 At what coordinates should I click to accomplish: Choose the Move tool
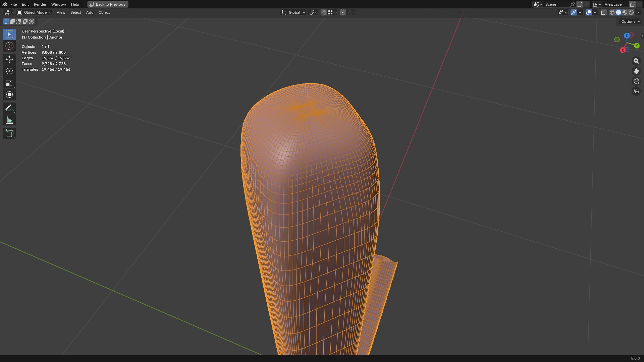click(x=9, y=59)
